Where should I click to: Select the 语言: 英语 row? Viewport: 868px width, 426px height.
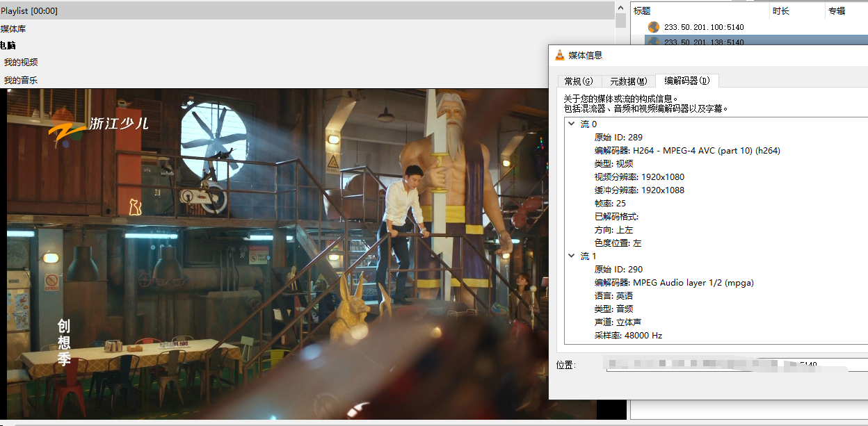(x=613, y=295)
